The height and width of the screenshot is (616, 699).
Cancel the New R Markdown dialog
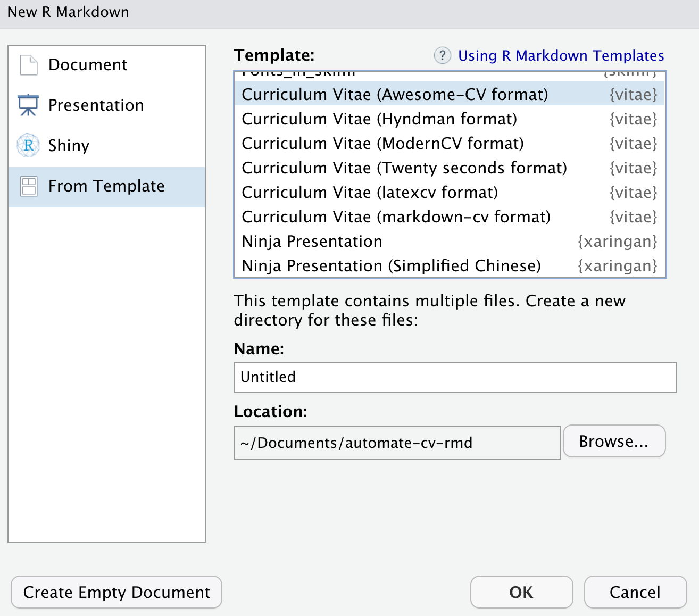pyautogui.click(x=635, y=592)
